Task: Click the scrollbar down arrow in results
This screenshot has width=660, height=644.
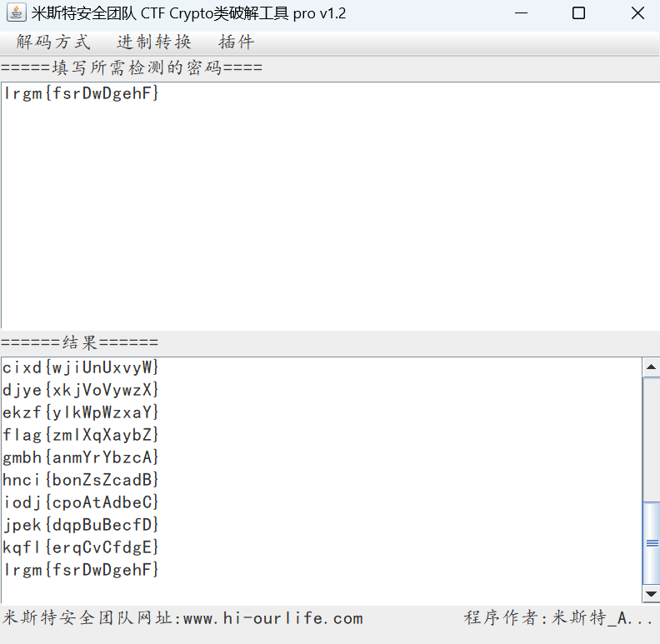Action: click(x=651, y=594)
